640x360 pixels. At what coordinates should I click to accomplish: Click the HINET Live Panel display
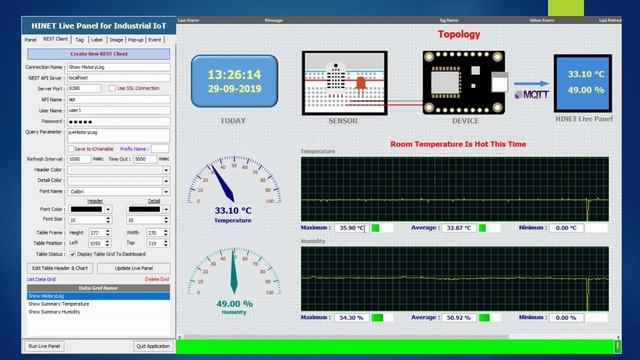[x=583, y=83]
